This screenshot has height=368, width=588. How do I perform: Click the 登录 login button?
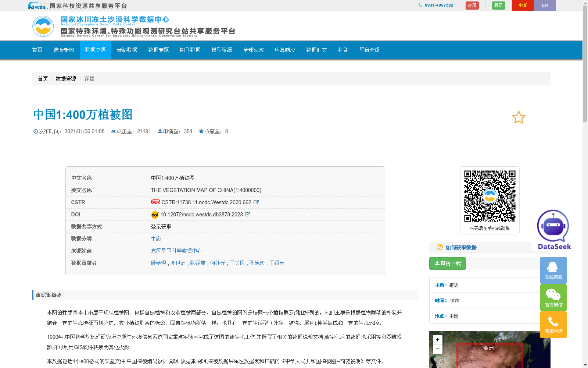click(x=499, y=6)
